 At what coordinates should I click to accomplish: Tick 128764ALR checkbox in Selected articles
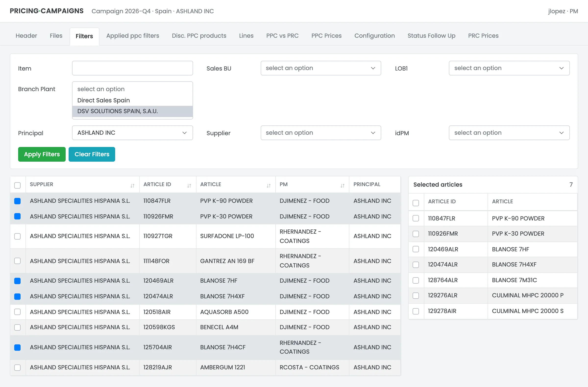coord(416,280)
